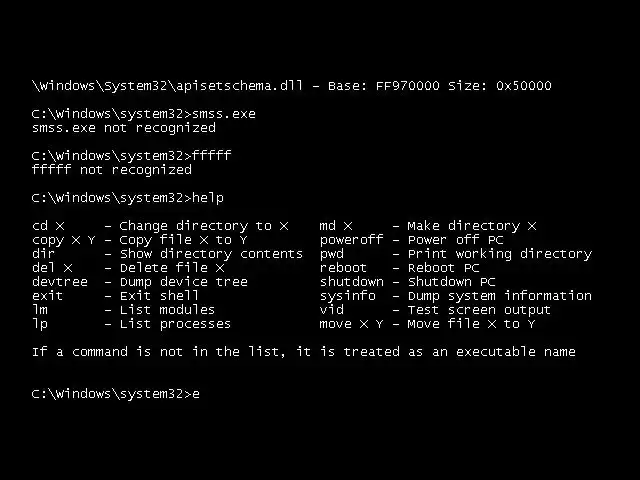640x480 pixels.
Task: Select the 'poweroff' command entry
Action: [351, 240]
